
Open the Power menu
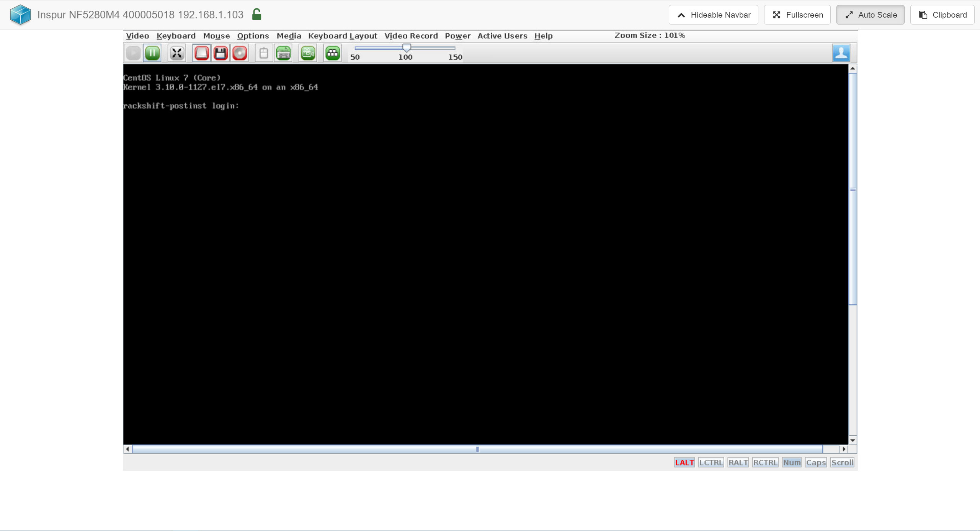tap(458, 36)
